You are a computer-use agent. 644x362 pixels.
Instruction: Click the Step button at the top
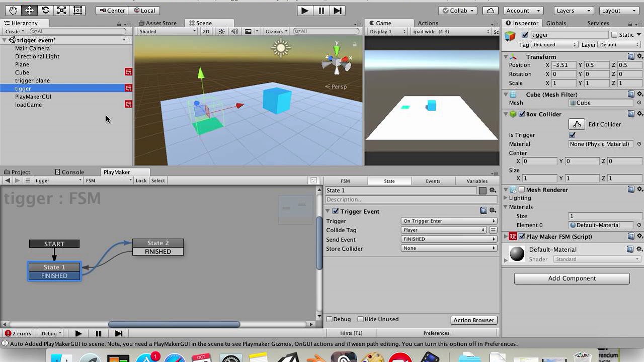tap(338, 10)
